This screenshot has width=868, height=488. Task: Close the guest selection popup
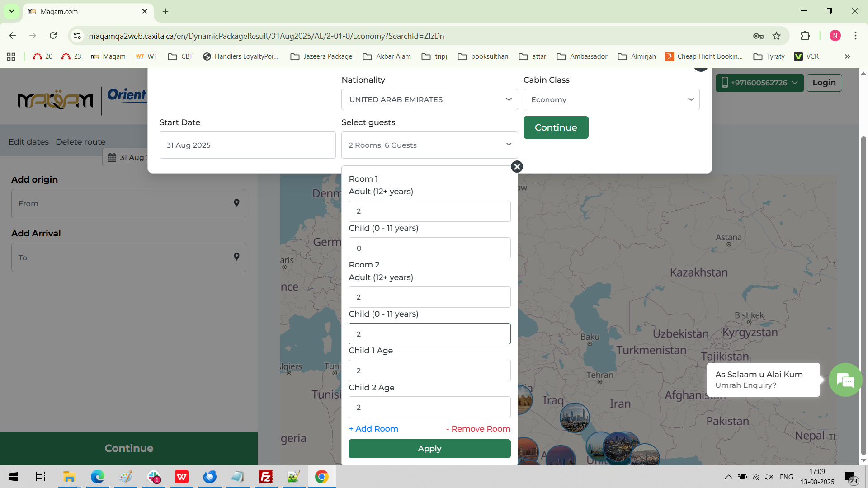[x=517, y=167]
